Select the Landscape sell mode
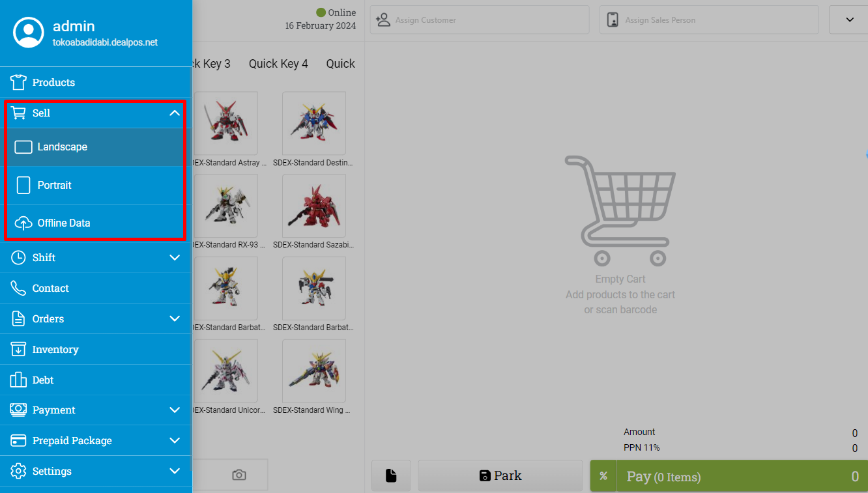 pyautogui.click(x=95, y=147)
